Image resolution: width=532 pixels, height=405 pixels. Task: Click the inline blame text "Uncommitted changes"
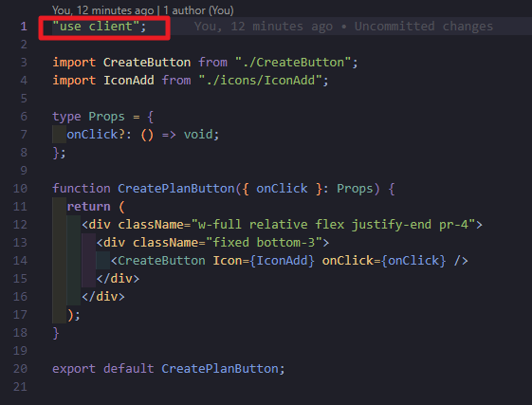coord(424,27)
